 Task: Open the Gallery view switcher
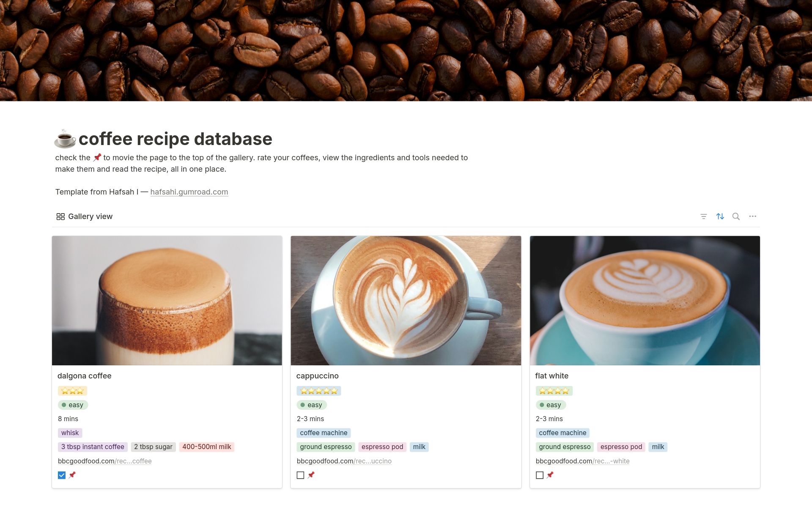(x=90, y=216)
